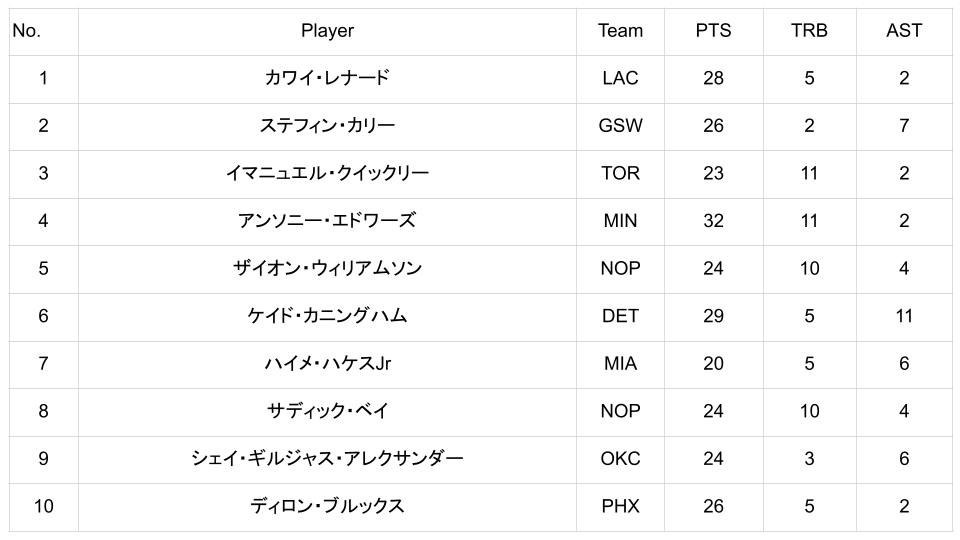The width and height of the screenshot is (960, 540).
Task: Select the イマニュエル・クイックリー cell
Action: [327, 173]
